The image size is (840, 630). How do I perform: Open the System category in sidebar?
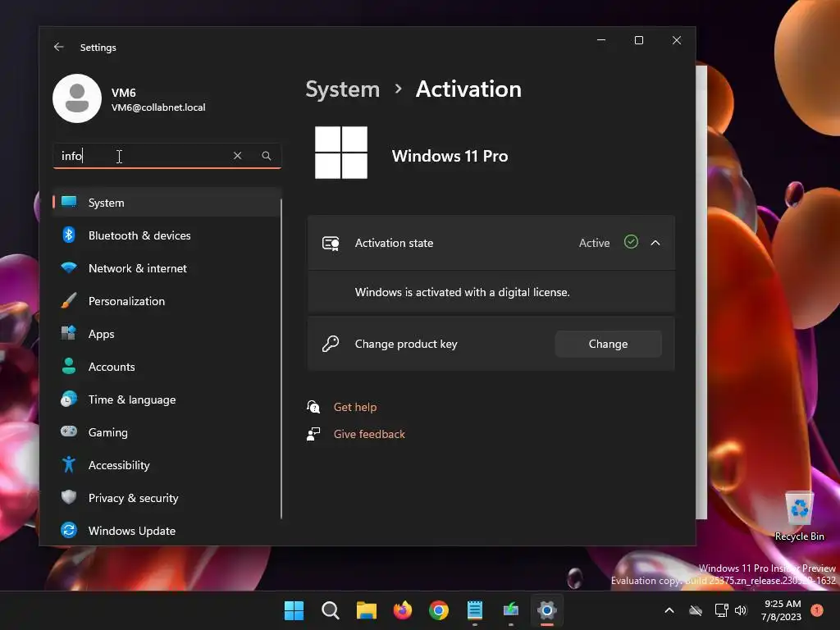(167, 203)
